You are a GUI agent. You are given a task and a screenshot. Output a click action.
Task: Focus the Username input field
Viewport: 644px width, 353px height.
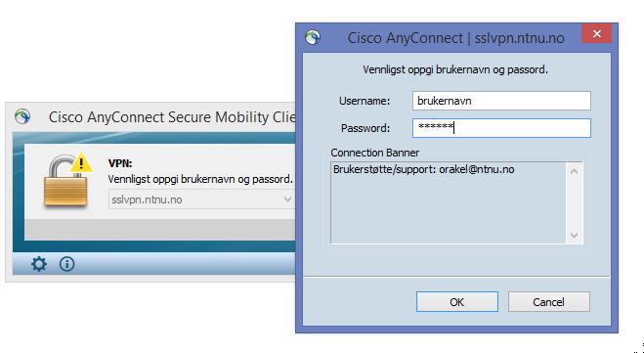point(501,101)
